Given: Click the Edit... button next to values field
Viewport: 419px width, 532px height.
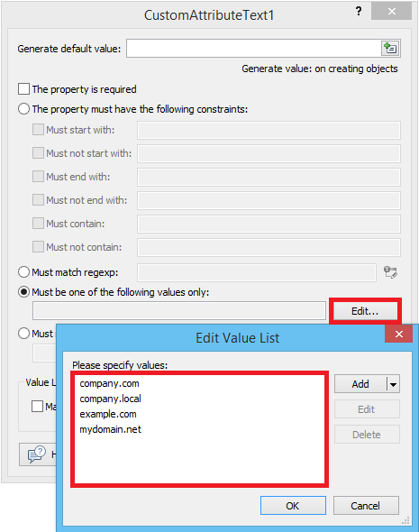Looking at the screenshot, I should coord(365,311).
